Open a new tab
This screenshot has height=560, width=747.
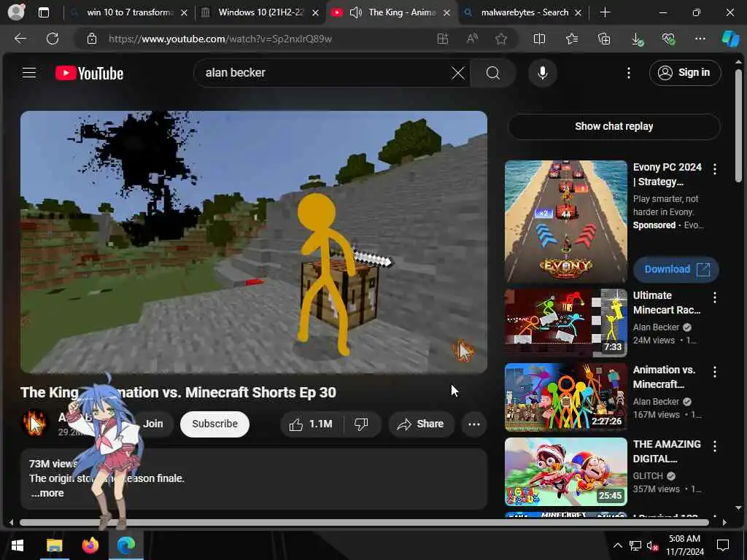[x=605, y=12]
